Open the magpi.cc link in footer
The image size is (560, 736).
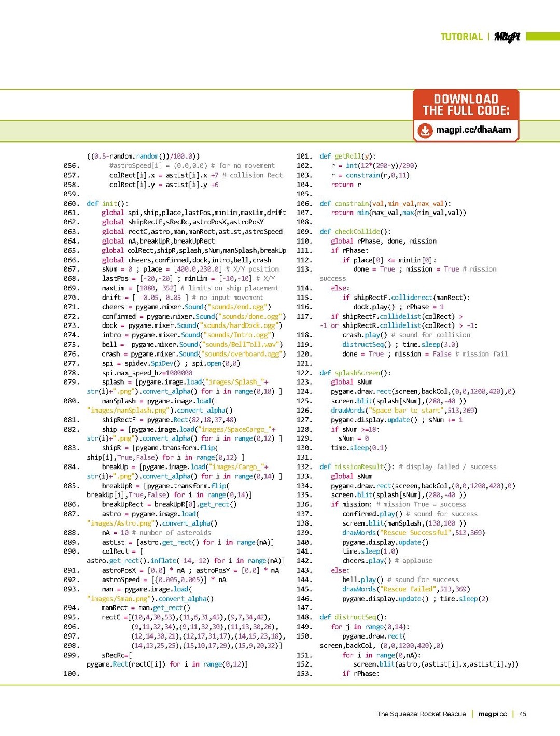pos(492,714)
